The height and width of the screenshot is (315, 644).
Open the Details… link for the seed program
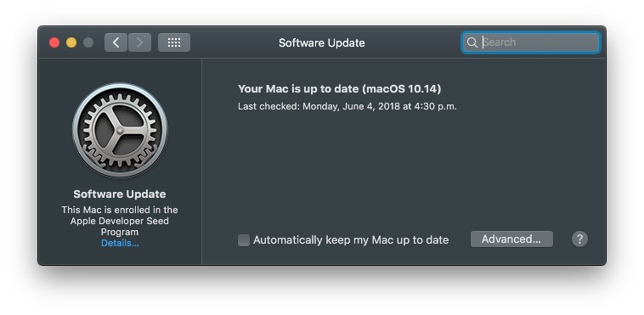pos(120,243)
